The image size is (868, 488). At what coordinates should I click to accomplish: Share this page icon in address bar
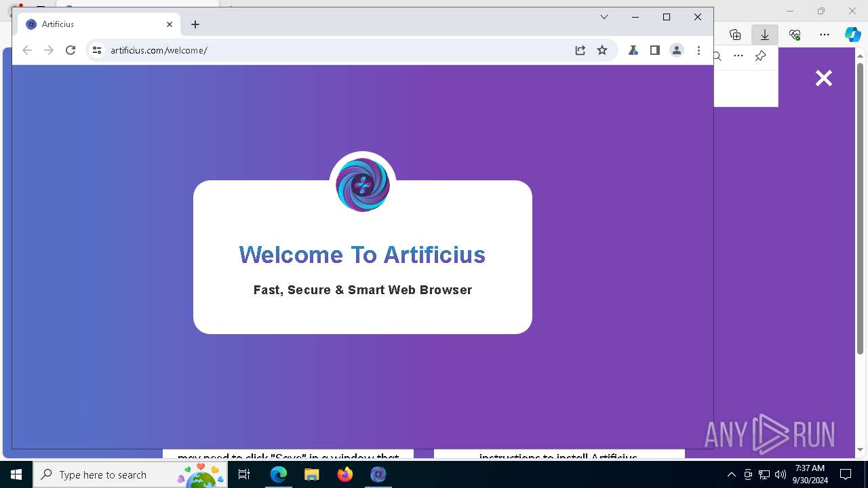coord(580,50)
